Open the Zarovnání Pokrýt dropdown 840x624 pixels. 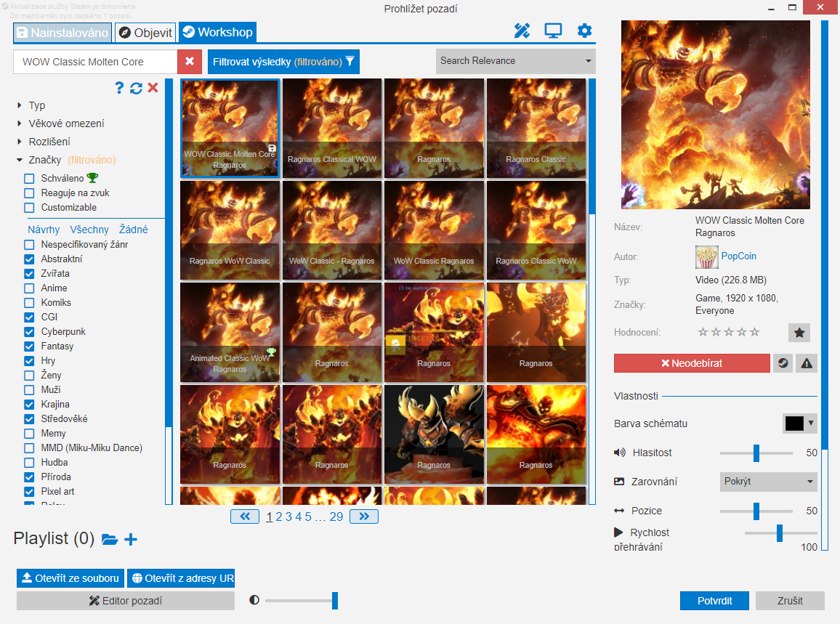(769, 482)
